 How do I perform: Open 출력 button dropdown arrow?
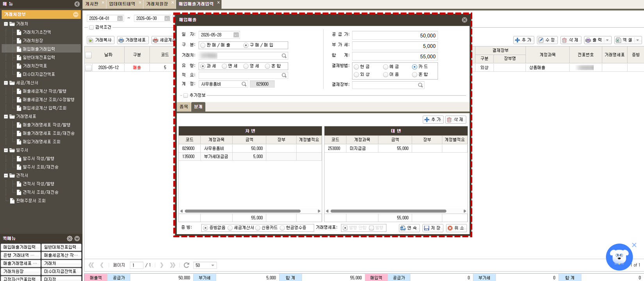pyautogui.click(x=607, y=40)
